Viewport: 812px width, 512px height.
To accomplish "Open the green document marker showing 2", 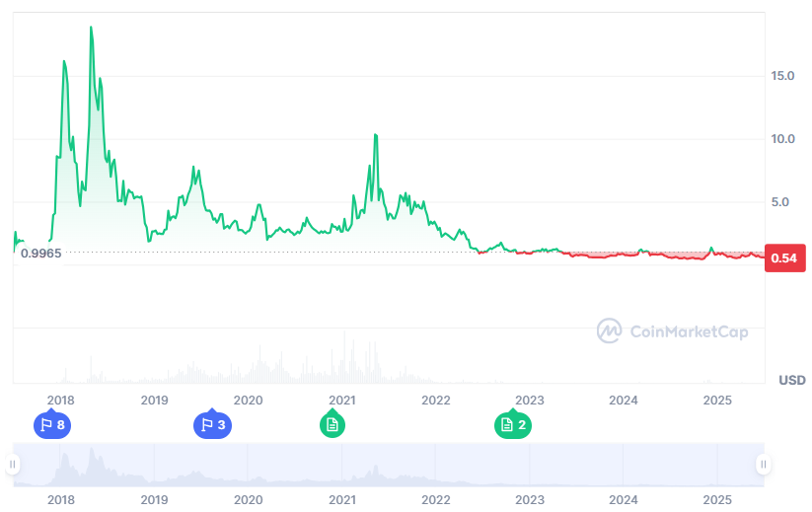I will click(513, 425).
